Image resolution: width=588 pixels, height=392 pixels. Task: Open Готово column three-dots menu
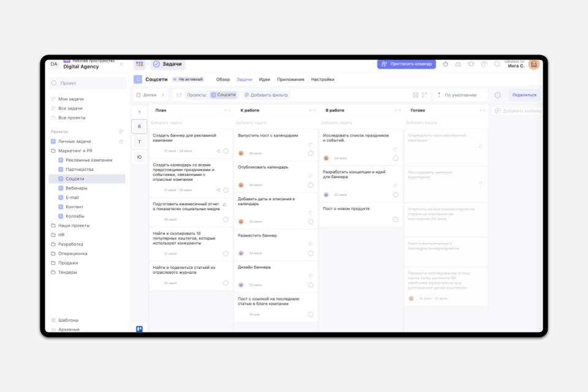coord(483,110)
